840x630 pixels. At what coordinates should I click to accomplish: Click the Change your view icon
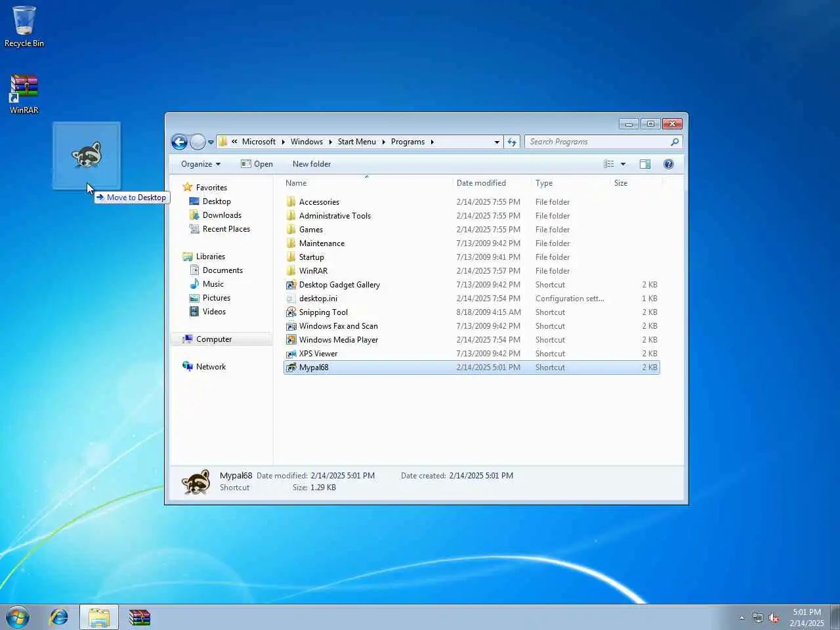pos(609,164)
